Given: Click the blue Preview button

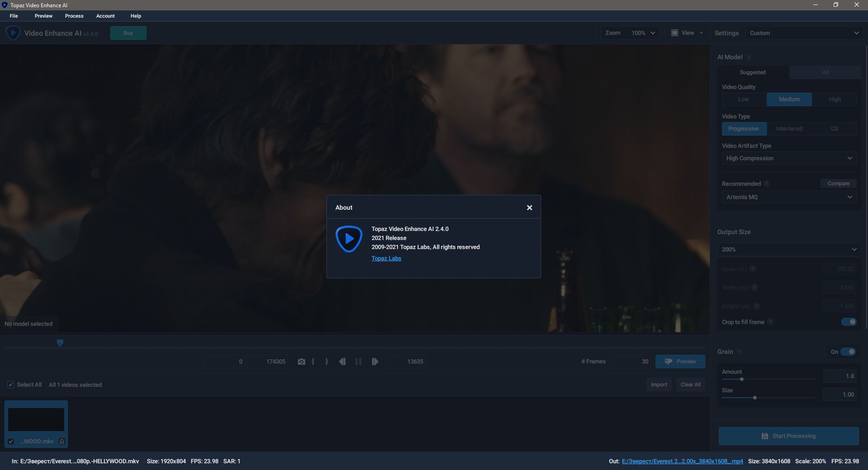Looking at the screenshot, I should (x=680, y=362).
